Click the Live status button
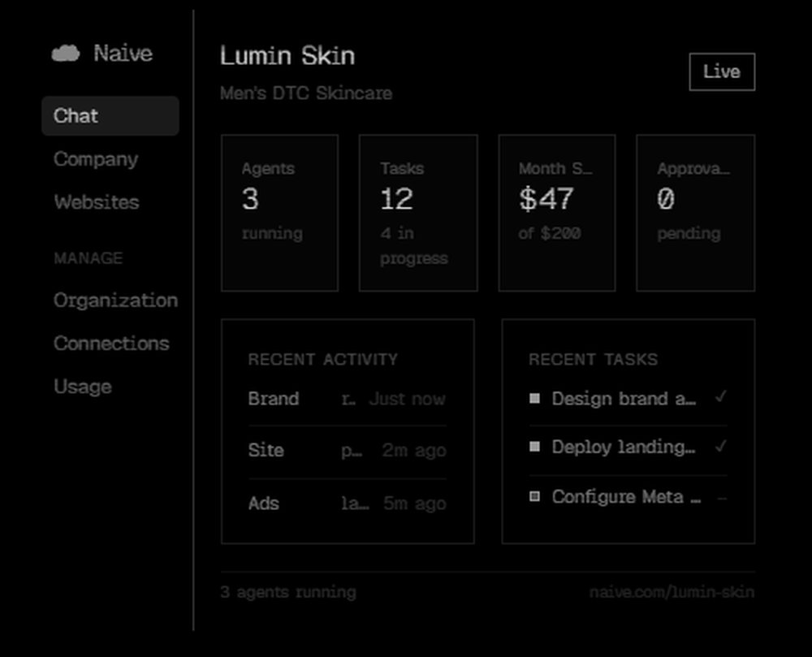The height and width of the screenshot is (657, 812). (722, 71)
